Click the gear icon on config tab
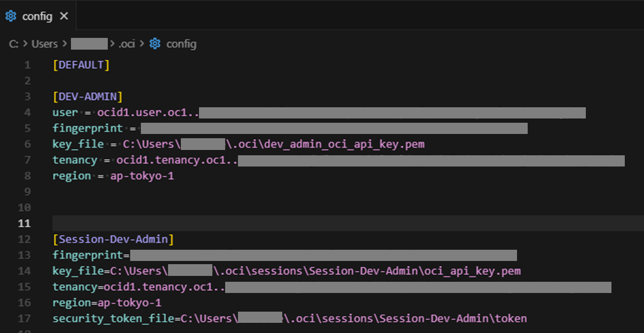Image resolution: width=644 pixels, height=333 pixels. click(x=11, y=16)
